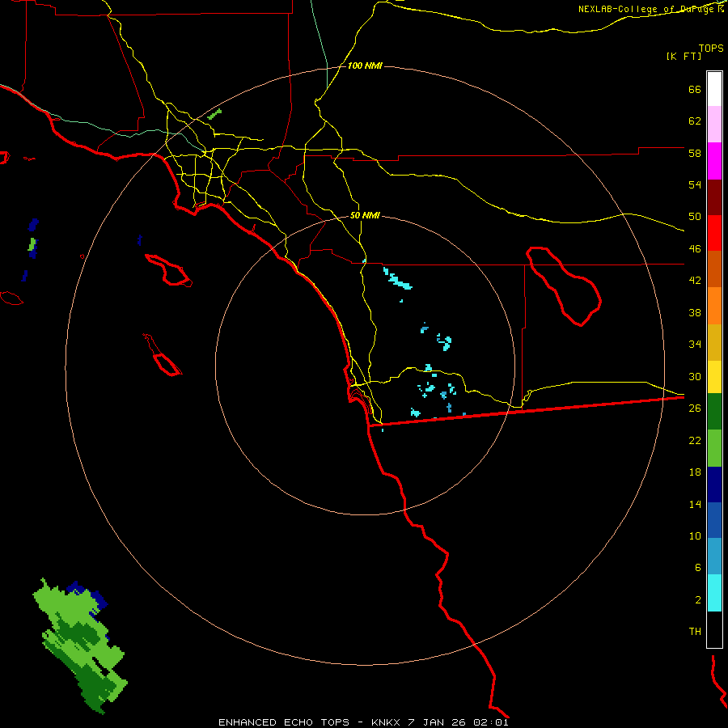Click the 50 NMI range ring label

pos(365,215)
